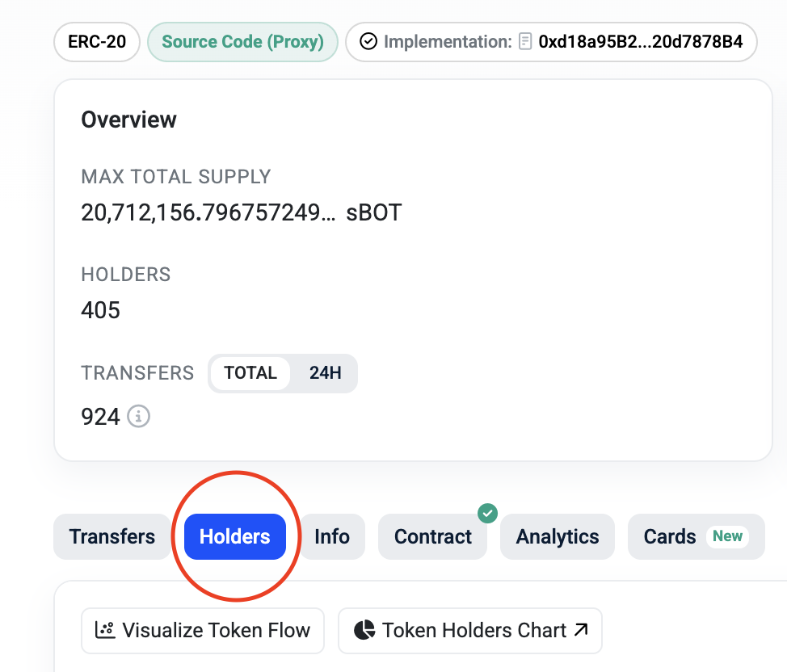787x672 pixels.
Task: Click the truncated max total supply value
Action: (208, 212)
